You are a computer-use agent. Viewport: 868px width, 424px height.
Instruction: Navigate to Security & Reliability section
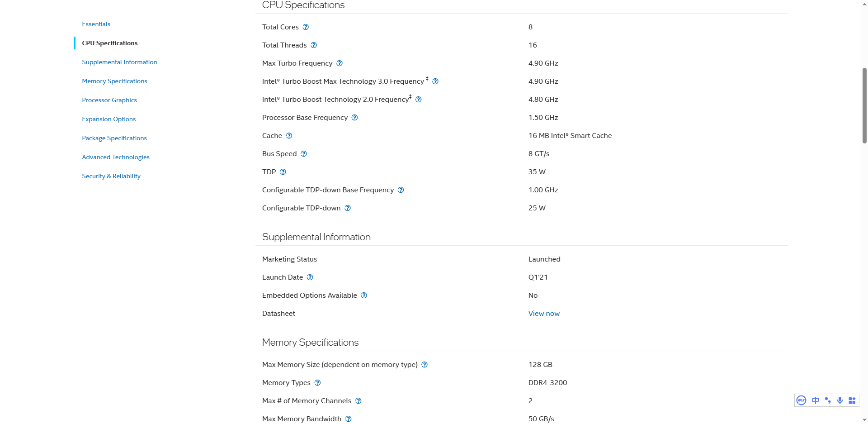pyautogui.click(x=111, y=176)
